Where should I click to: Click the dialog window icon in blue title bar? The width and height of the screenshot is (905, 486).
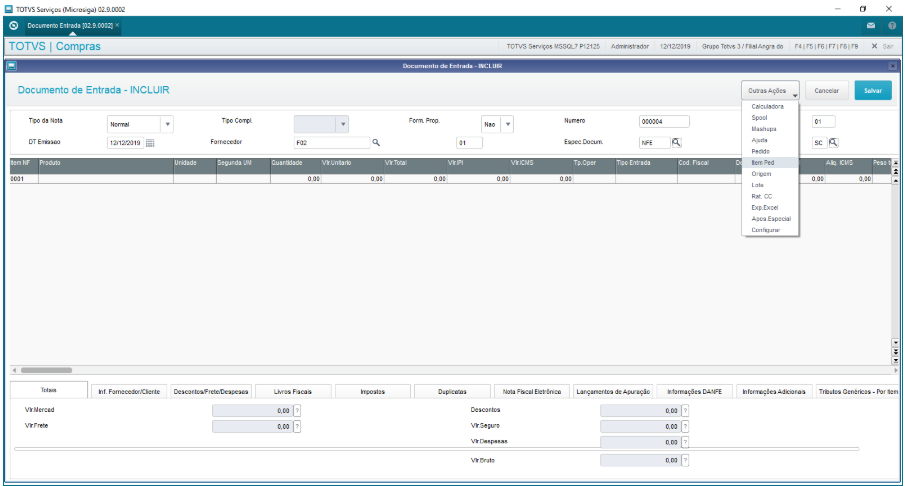(x=12, y=66)
